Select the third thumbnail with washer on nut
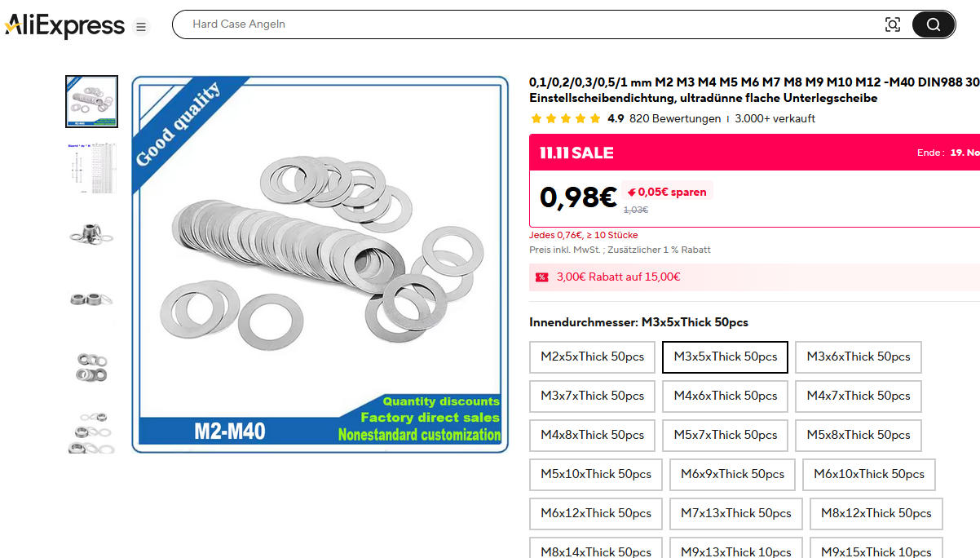Viewport: 980px width, 558px height. tap(91, 232)
